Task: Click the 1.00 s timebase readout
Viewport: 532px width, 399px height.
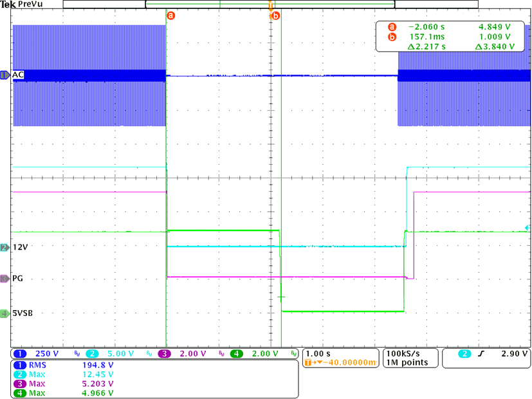Action: coord(318,354)
